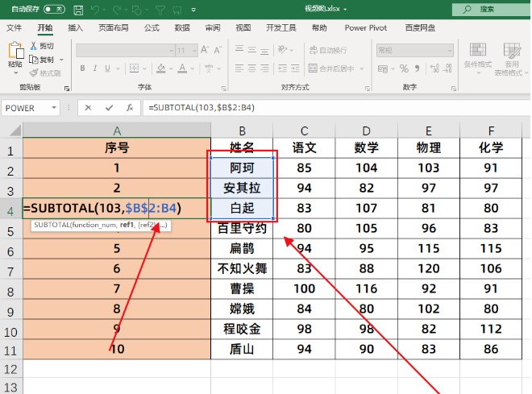Switch to the Page Layout tab
The image size is (532, 394).
(114, 28)
